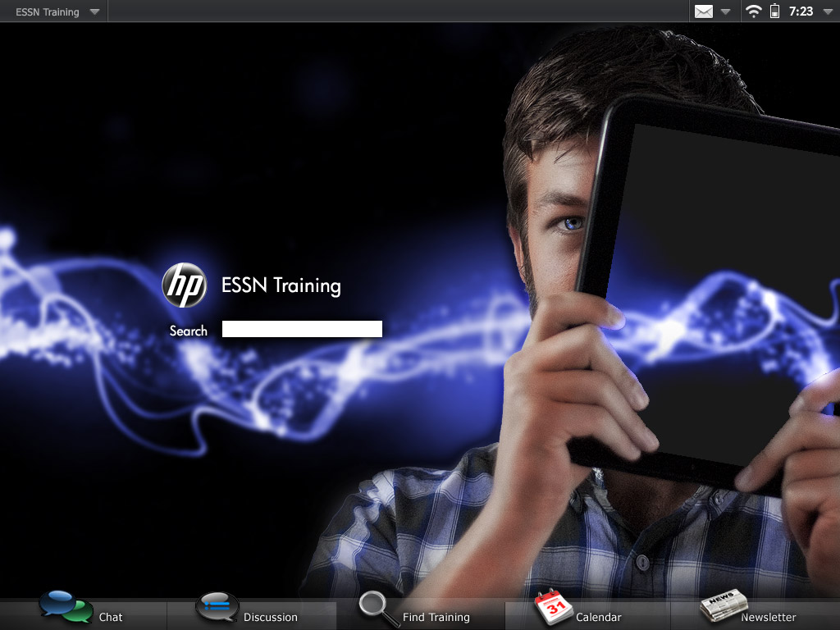Screen dimensions: 840x630
Task: Open the Calendar text label
Action: point(599,617)
